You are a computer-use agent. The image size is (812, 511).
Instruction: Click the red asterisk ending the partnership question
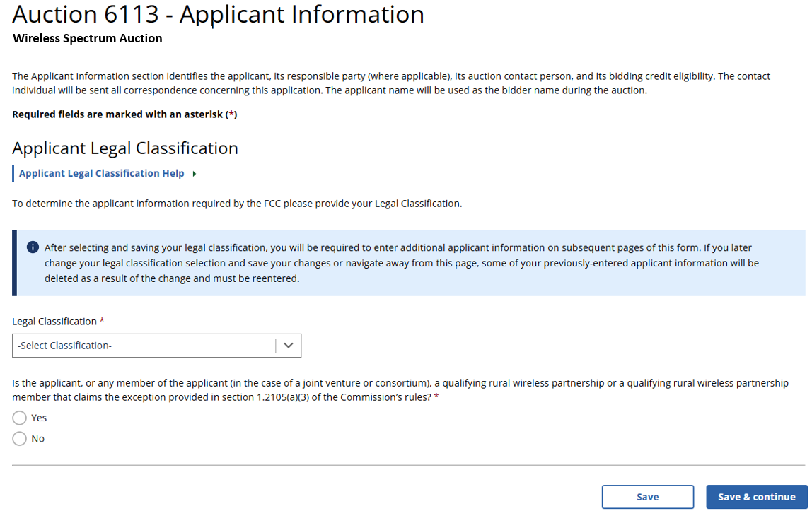[436, 397]
